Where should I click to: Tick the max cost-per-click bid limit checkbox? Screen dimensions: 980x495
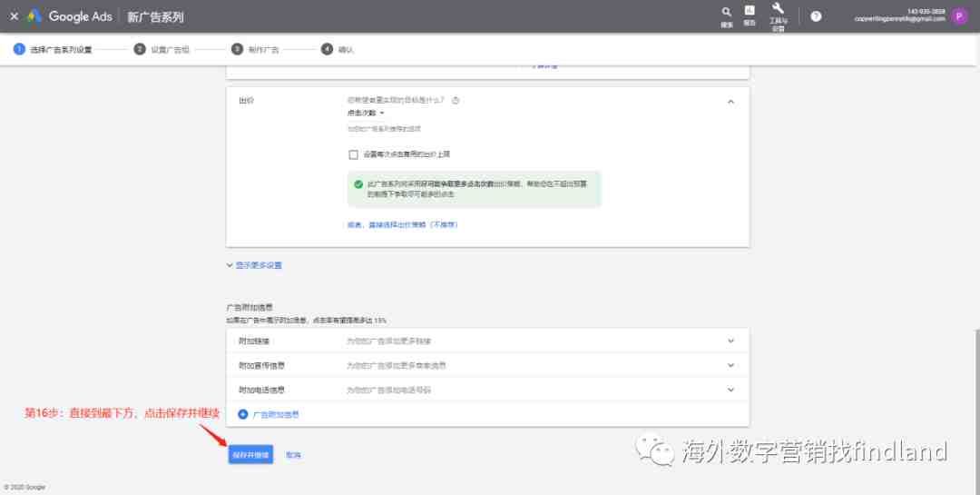tap(353, 154)
